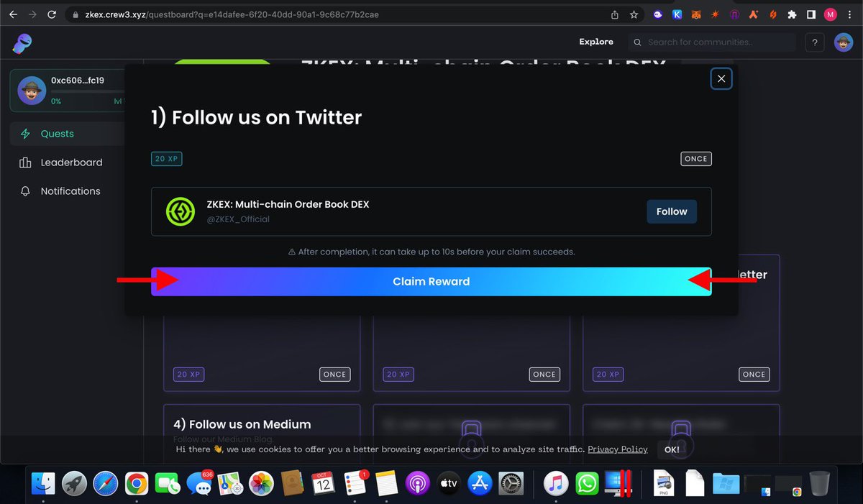The image size is (863, 504).
Task: Focus the Search for communities field
Action: (712, 42)
